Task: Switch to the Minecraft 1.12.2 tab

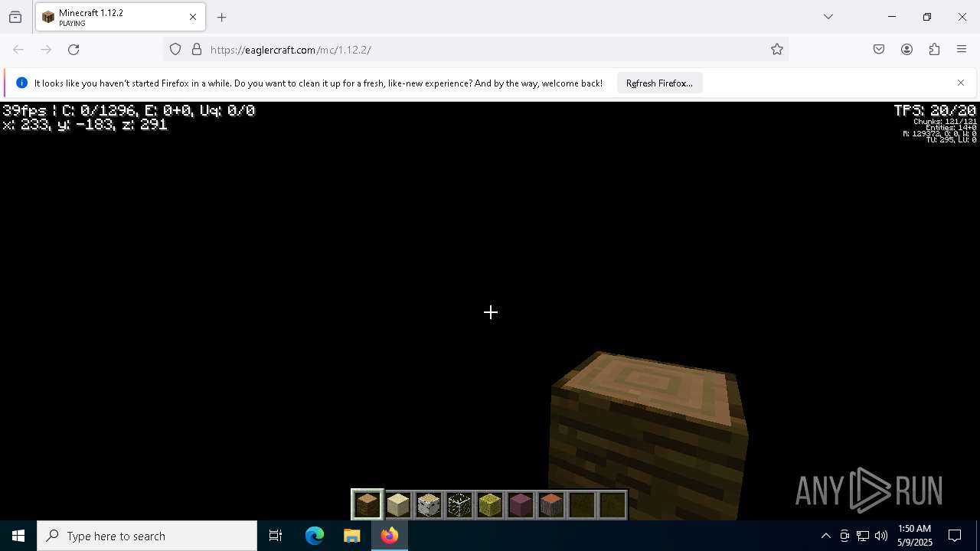Action: tap(120, 17)
